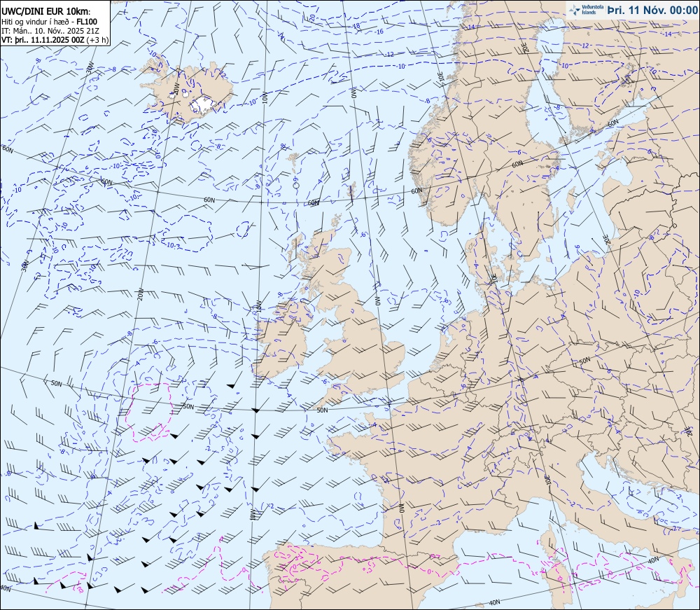Click the 'VT: þri.. 11.11.2025 00Z (+3 h)' line
Image resolution: width=700 pixels, height=610 pixels.
[x=55, y=40]
